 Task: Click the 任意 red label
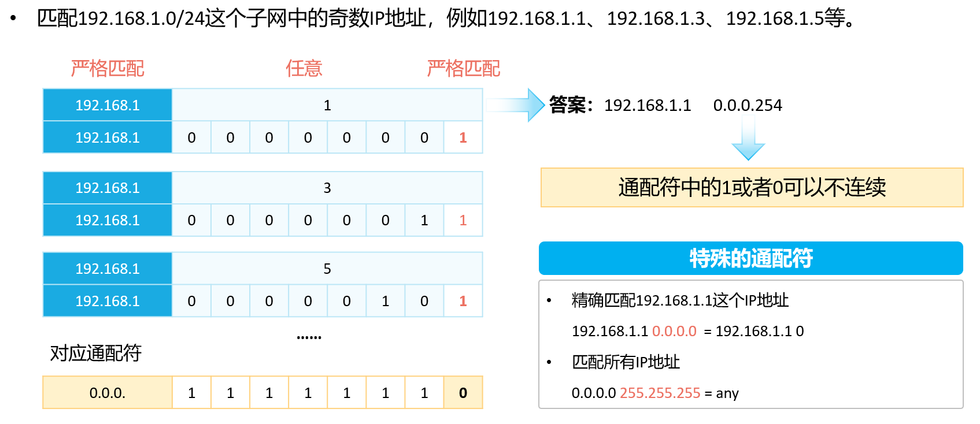pyautogui.click(x=304, y=68)
